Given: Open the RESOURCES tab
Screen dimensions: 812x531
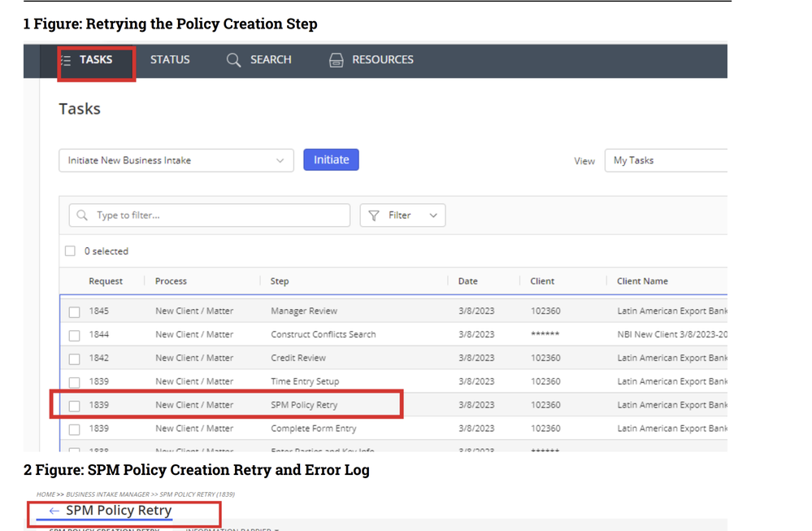Looking at the screenshot, I should coord(383,59).
